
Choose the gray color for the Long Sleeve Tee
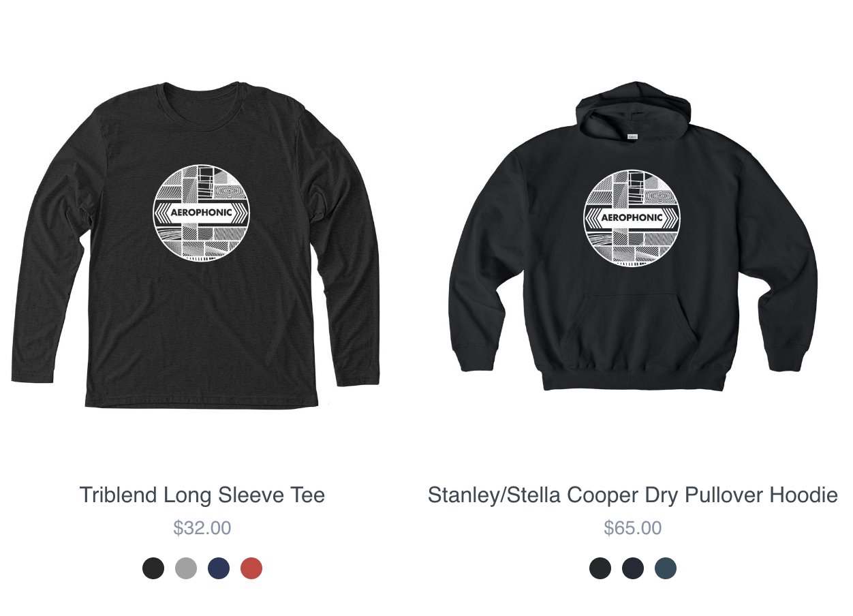186,568
